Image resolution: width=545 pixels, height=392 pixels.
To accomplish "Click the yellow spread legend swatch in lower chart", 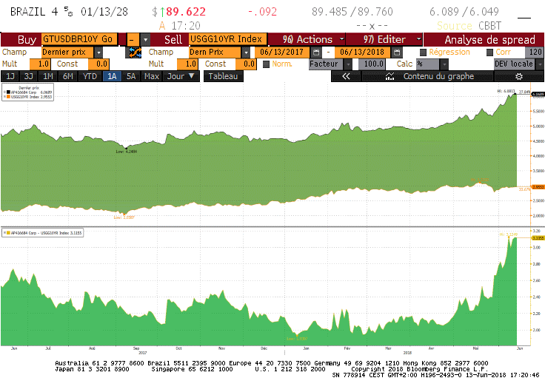I will pyautogui.click(x=8, y=233).
